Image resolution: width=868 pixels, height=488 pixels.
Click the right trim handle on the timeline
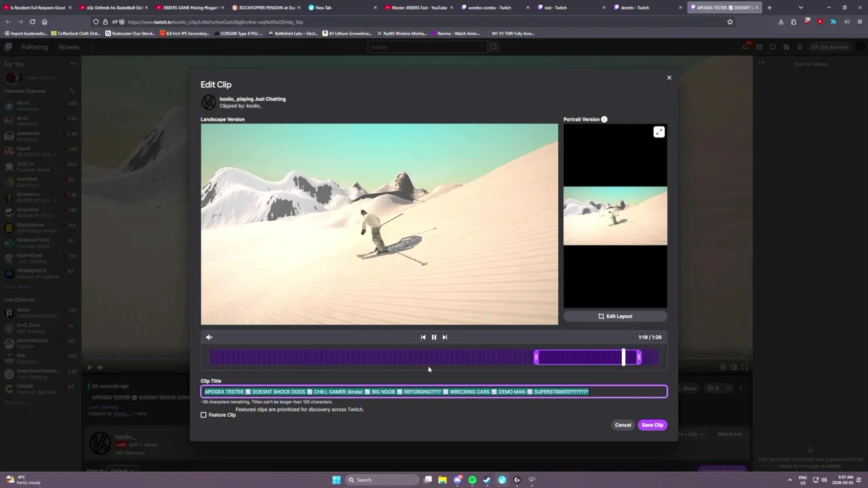639,357
